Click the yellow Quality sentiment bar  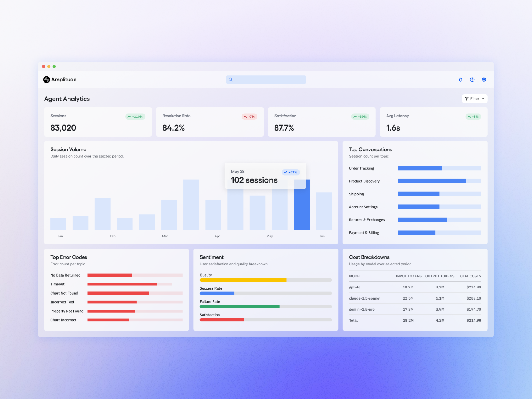tap(243, 280)
